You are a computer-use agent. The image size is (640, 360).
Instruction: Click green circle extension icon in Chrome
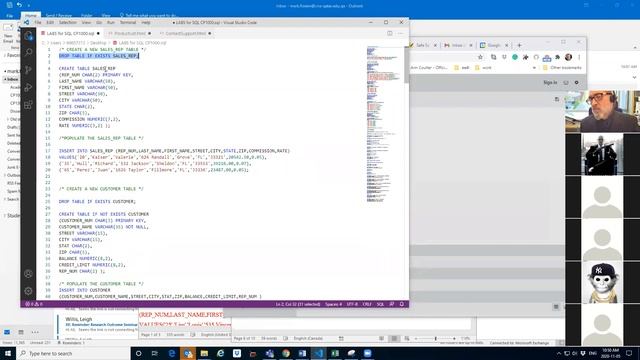click(515, 57)
